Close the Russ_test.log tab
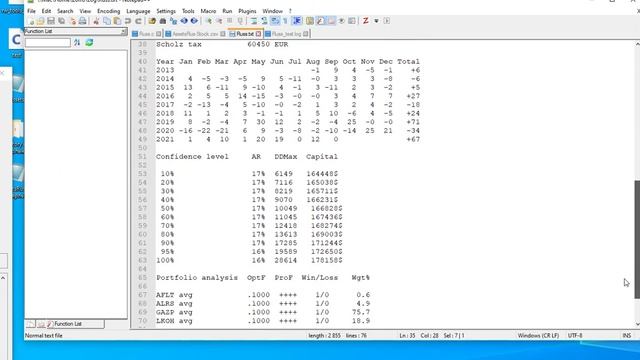Screen dimensions: 640x360 (306, 34)
